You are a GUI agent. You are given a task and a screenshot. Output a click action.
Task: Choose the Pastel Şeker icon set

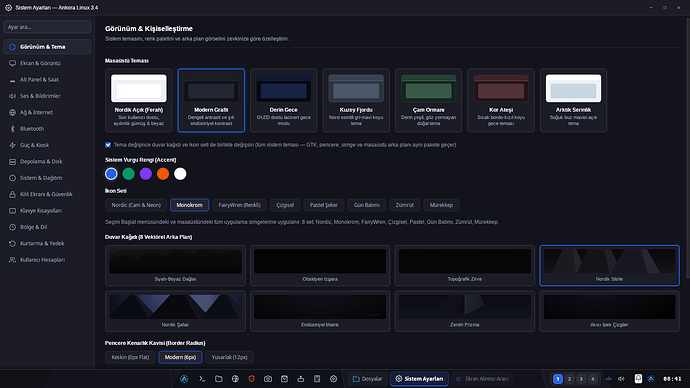point(323,205)
